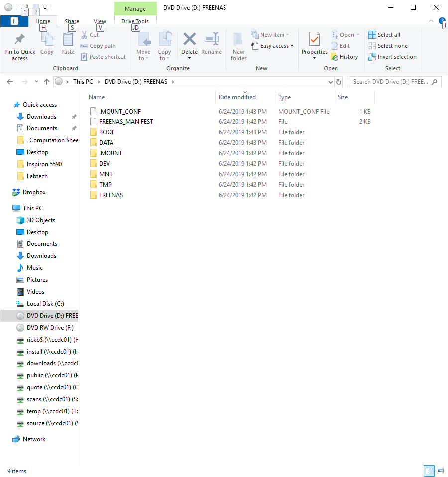Open Dropbox in navigation pane
Viewport: 448px width, 477px height.
pos(34,192)
